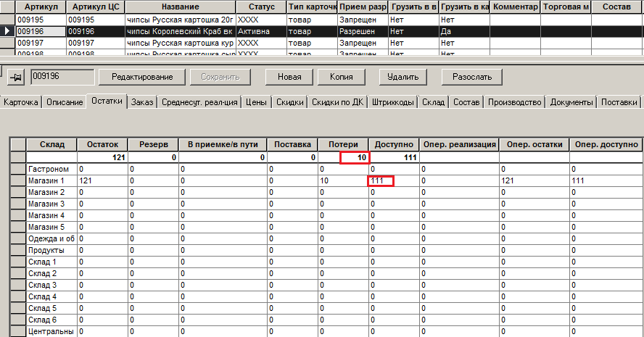The height and width of the screenshot is (337, 644).
Task: Create a card with the Новая button
Action: (x=289, y=77)
